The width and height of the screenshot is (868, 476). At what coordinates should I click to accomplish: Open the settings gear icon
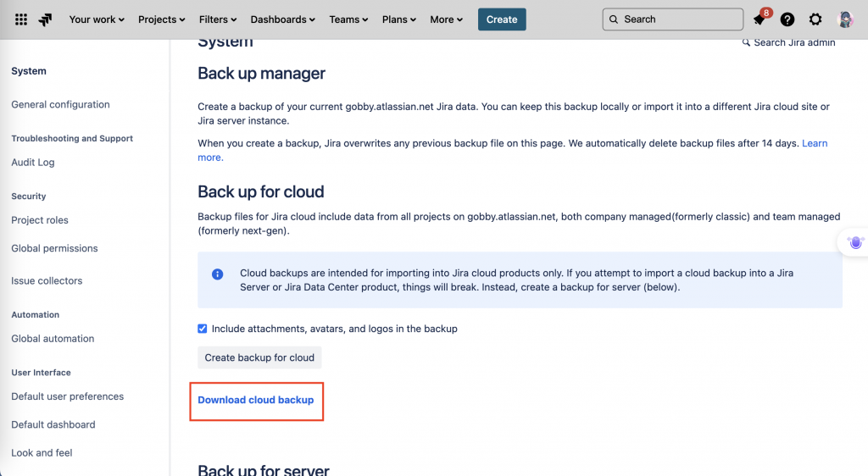pos(815,19)
